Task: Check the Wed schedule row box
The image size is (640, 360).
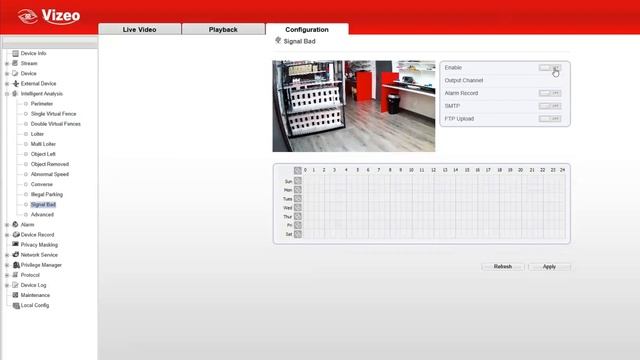Action: tap(298, 207)
